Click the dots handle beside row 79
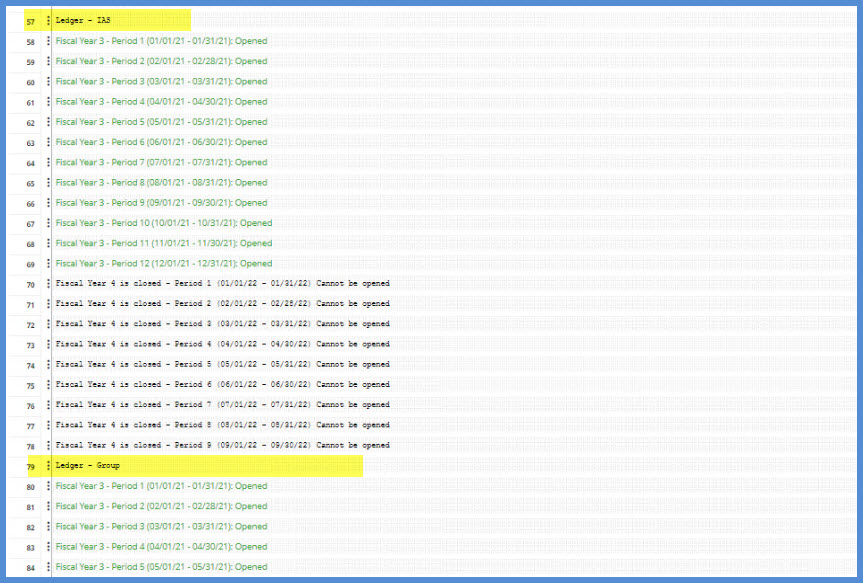The image size is (863, 583). pyautogui.click(x=48, y=466)
